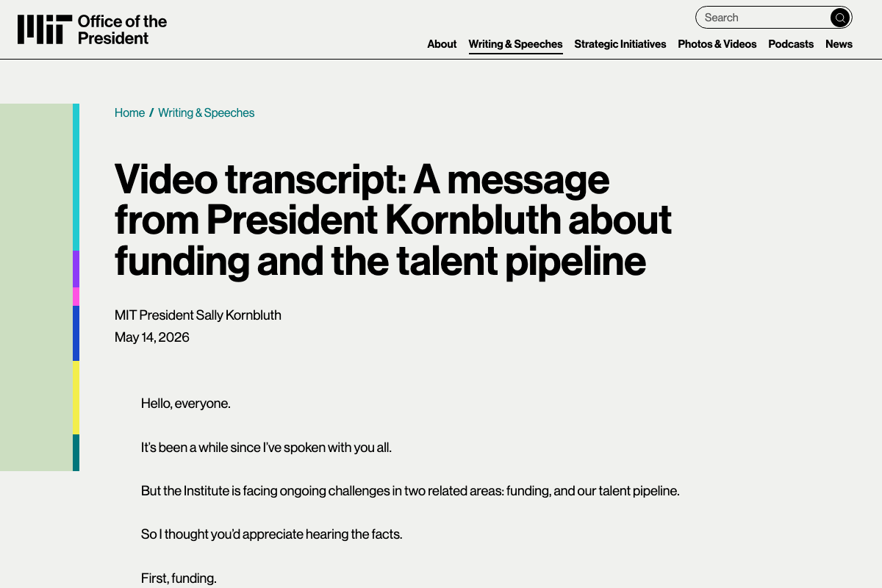The width and height of the screenshot is (882, 588).
Task: Click Writing & Speeches breadcrumb link
Action: coord(207,112)
